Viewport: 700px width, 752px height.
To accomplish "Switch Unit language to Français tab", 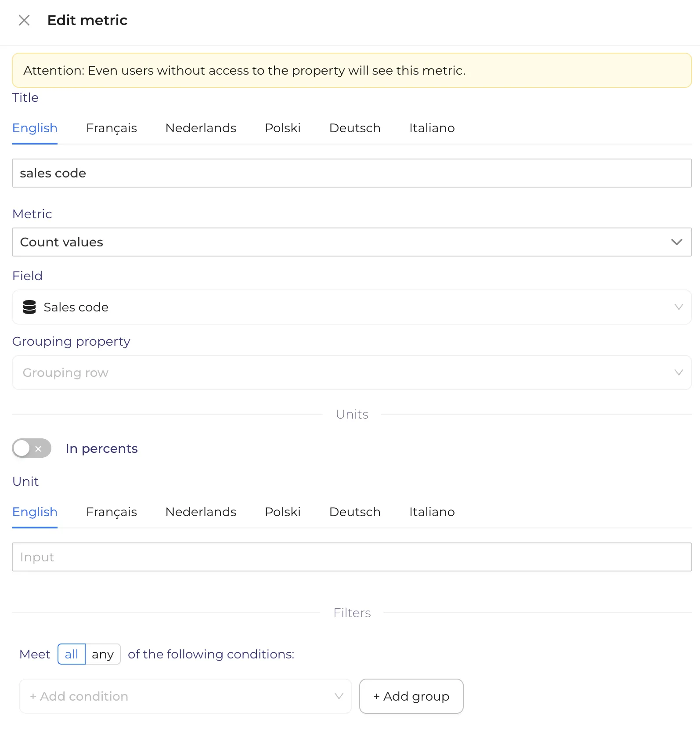I will (x=112, y=512).
